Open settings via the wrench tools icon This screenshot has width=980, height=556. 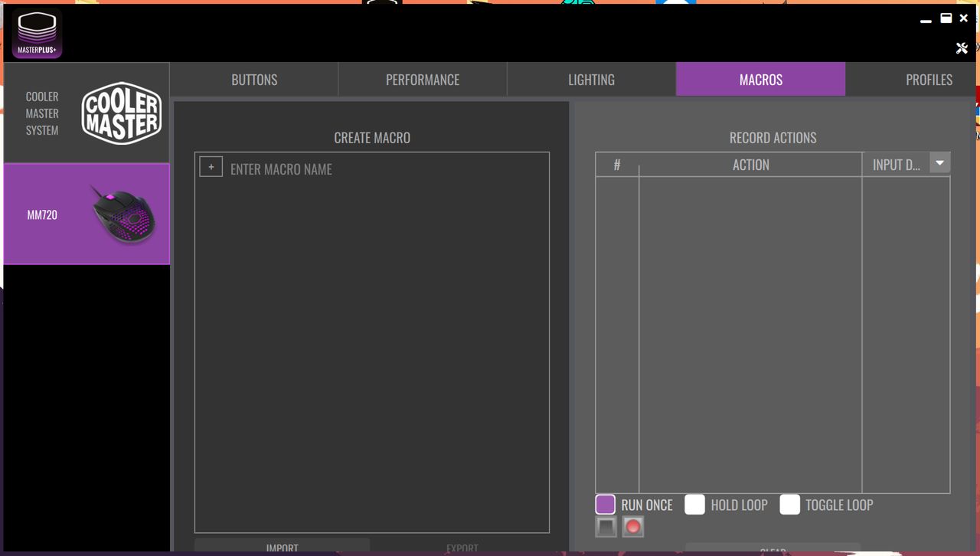[962, 48]
